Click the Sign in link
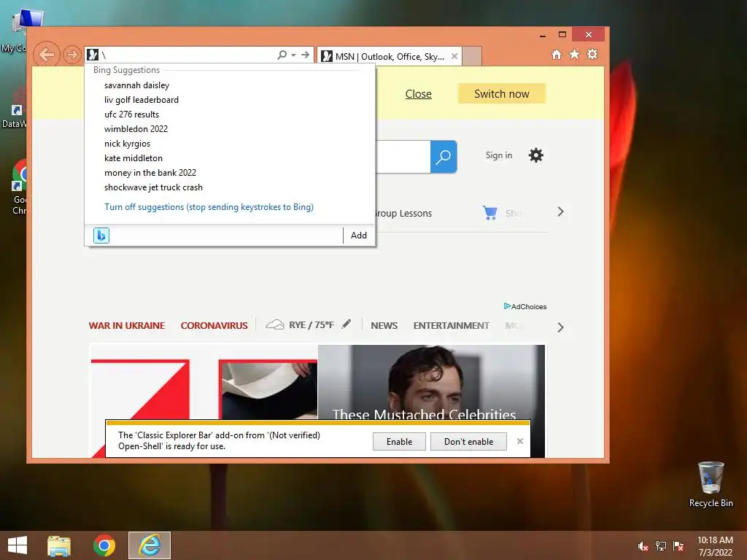747x560 pixels. [499, 155]
